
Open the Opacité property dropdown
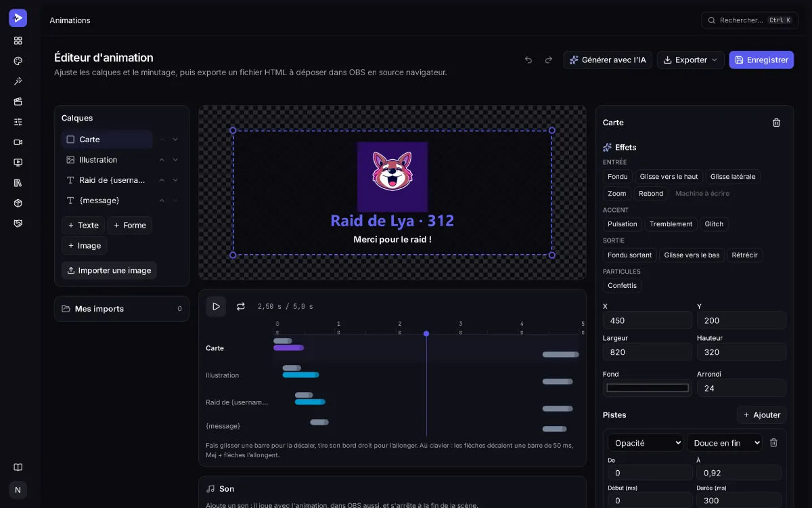pos(646,443)
